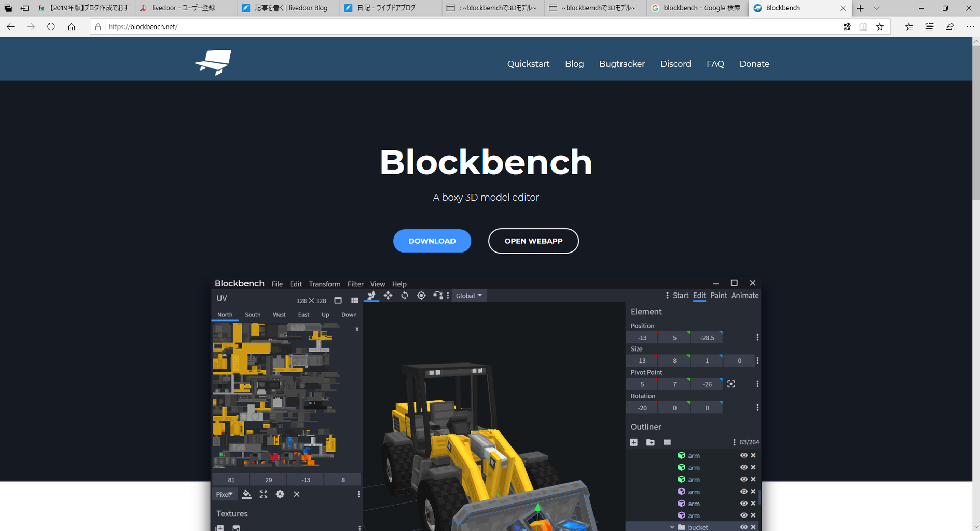
Task: Open the Blog link in navigation
Action: pyautogui.click(x=574, y=64)
